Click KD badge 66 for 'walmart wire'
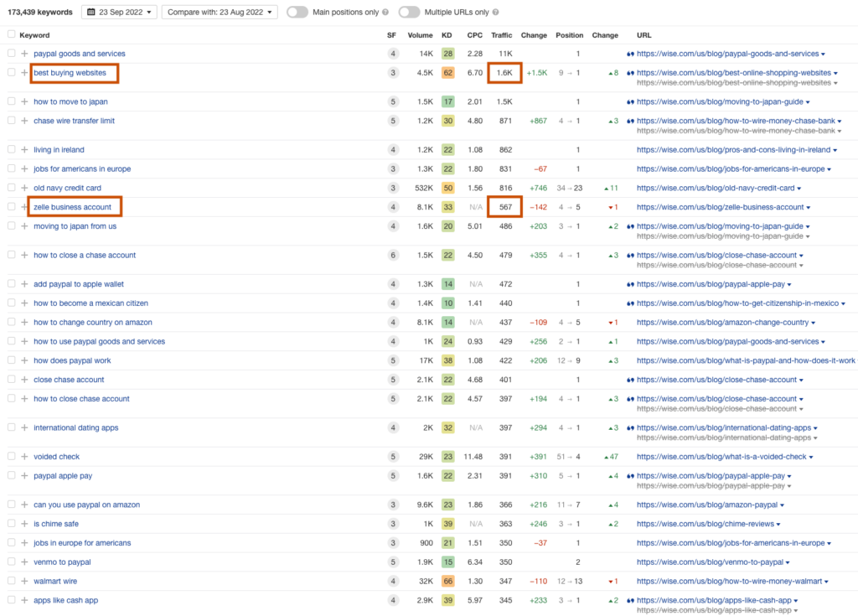This screenshot has height=616, width=858. coord(448,581)
